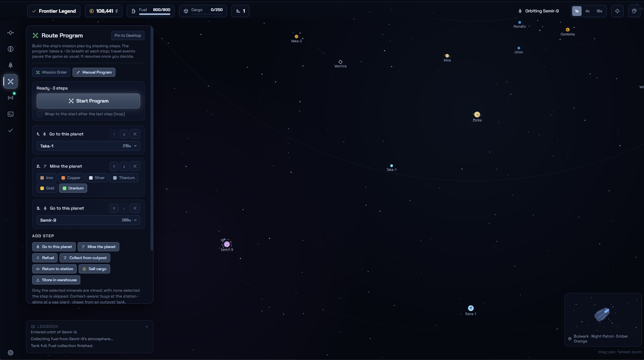Collapse the Logbook panel
The width and height of the screenshot is (644, 360).
[x=147, y=326]
